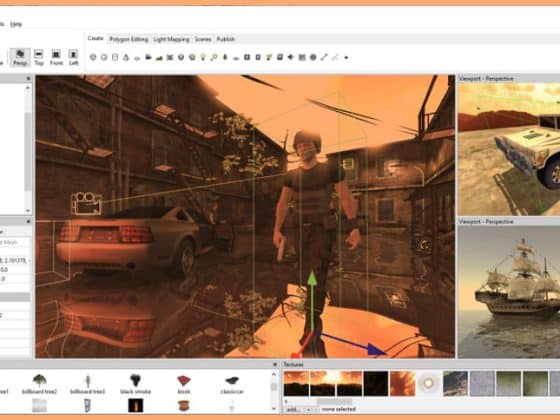Select the billboard tree2 prefab
The height and width of the screenshot is (420, 560).
[x=39, y=384]
